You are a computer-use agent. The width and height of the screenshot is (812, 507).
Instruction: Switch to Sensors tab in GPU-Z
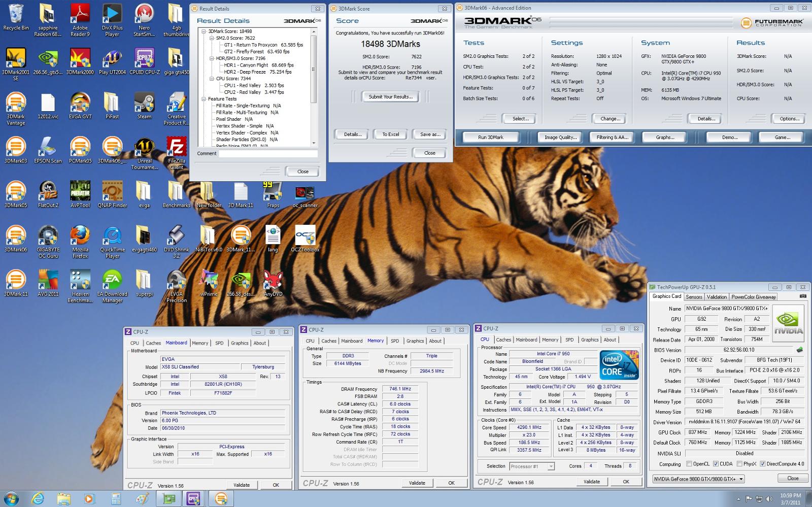click(x=694, y=297)
